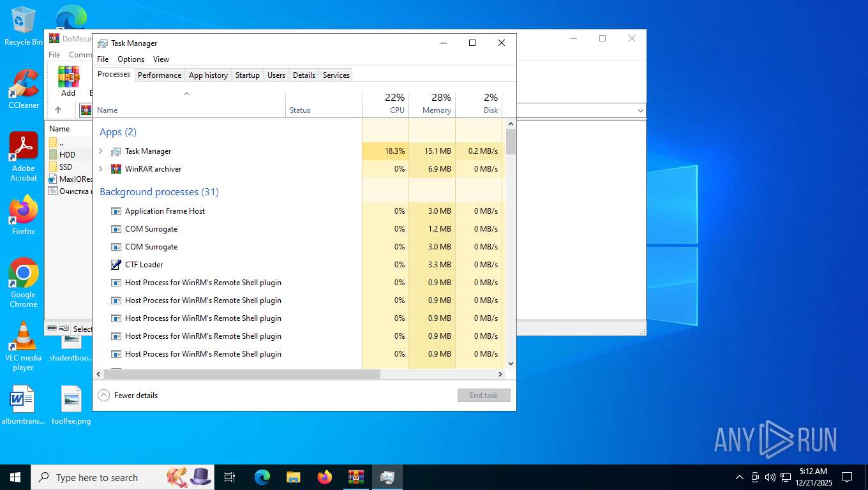868x490 pixels.
Task: Click the Fewer details arrow icon
Action: [x=103, y=396]
